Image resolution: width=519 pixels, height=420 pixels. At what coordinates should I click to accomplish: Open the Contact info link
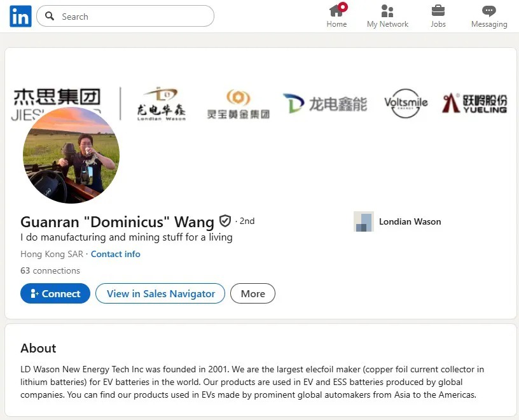coord(115,254)
